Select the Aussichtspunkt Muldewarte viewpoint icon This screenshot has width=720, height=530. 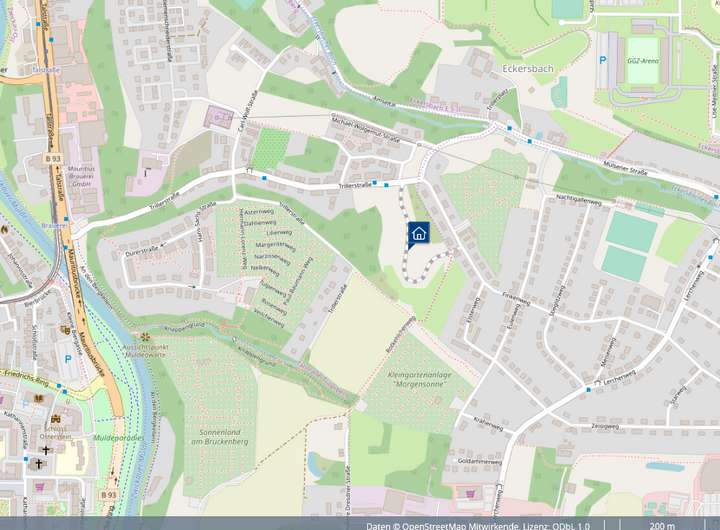pyautogui.click(x=145, y=337)
